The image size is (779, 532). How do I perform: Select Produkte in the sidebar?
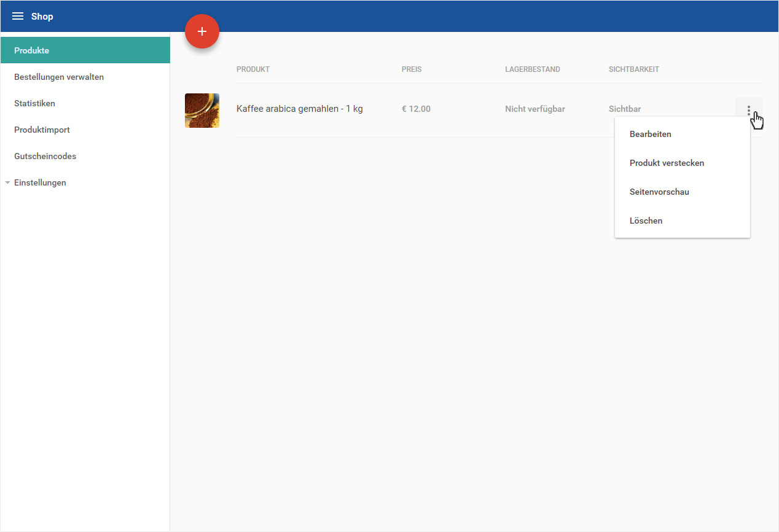tap(85, 50)
